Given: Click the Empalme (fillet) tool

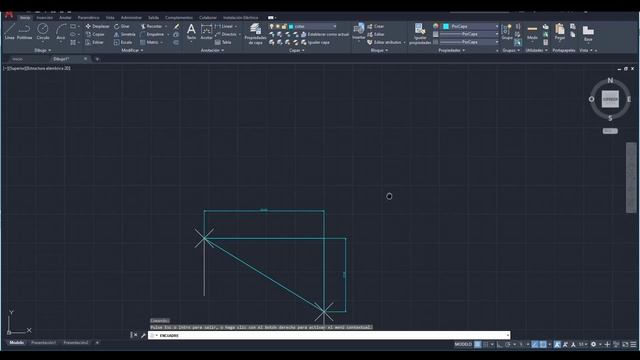Looking at the screenshot, I should 152,34.
